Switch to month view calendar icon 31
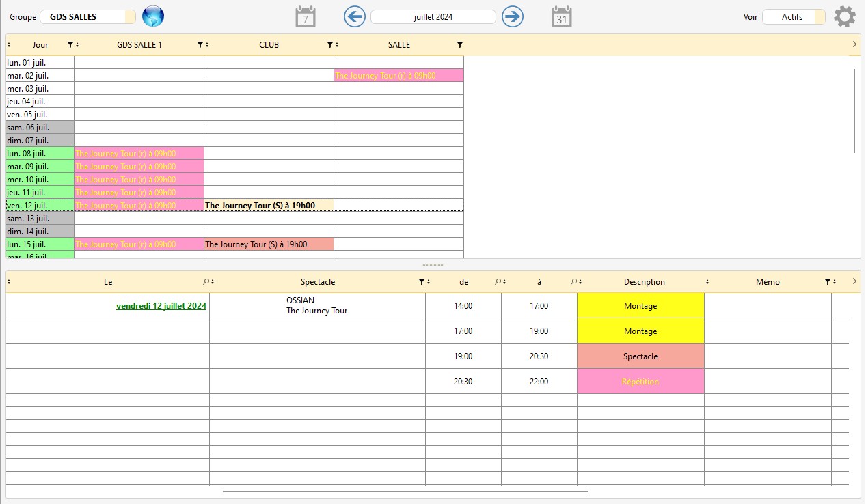This screenshot has width=866, height=504. (x=561, y=16)
